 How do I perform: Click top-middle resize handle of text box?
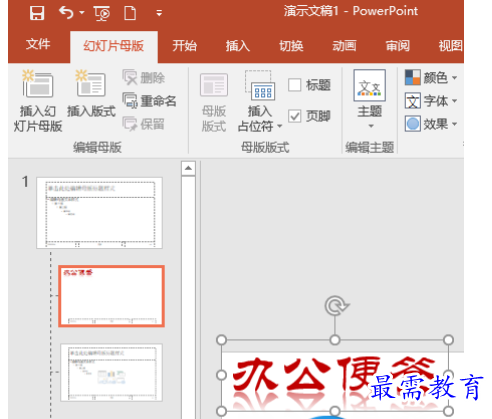pyautogui.click(x=335, y=340)
